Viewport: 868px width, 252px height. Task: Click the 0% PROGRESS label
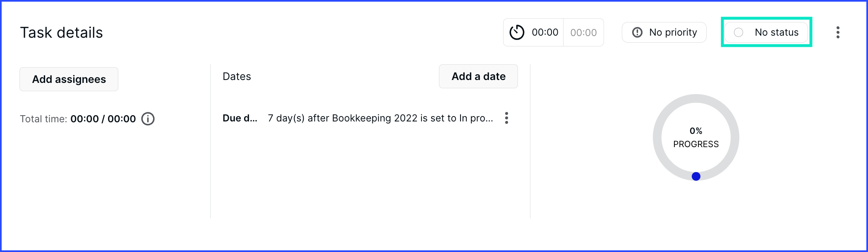coord(696,138)
